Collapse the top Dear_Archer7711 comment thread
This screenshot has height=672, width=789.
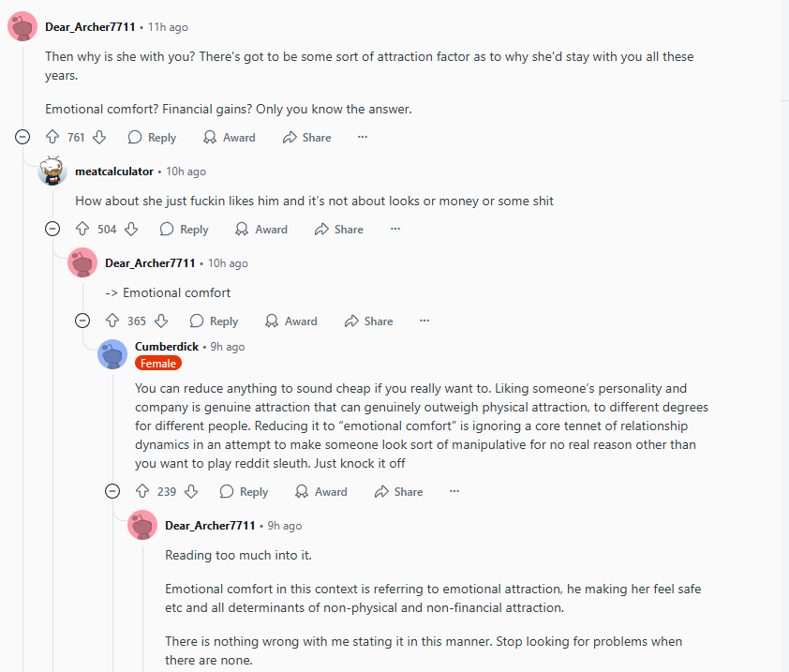tap(22, 138)
